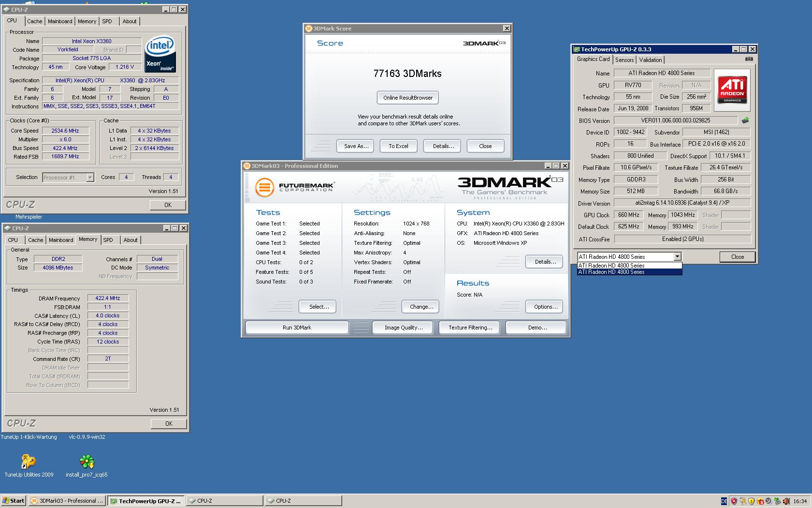Click the GPU-Z title bar icon
Image resolution: width=812 pixels, height=508 pixels.
pos(577,49)
